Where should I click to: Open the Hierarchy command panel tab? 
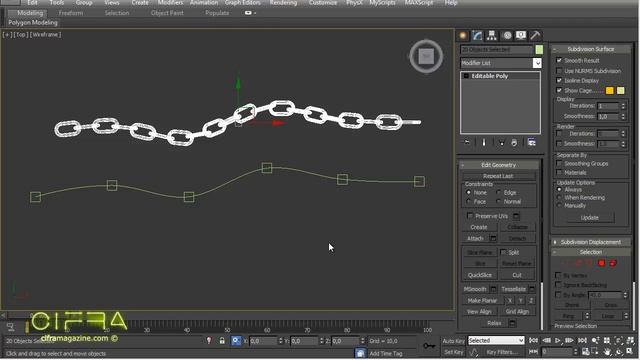pos(491,36)
